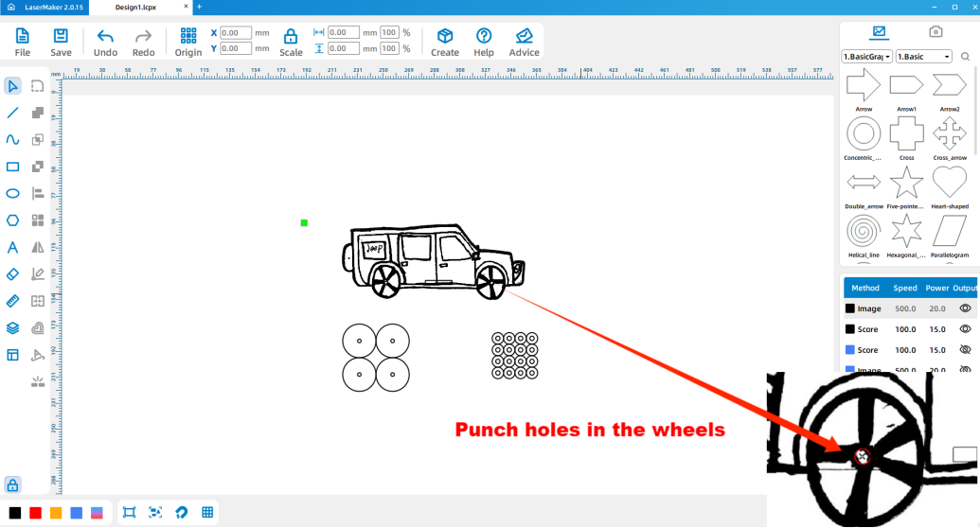
Task: Click the width percent field
Action: click(x=389, y=32)
